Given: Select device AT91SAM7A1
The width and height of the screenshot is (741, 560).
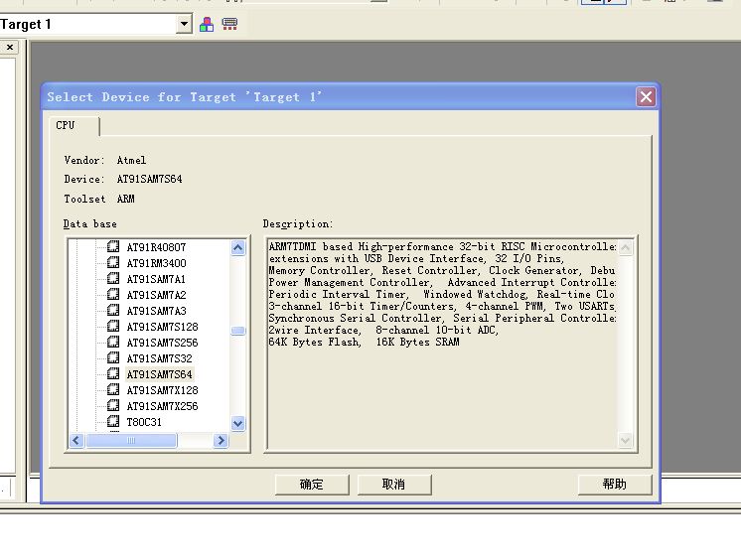Looking at the screenshot, I should click(x=156, y=279).
